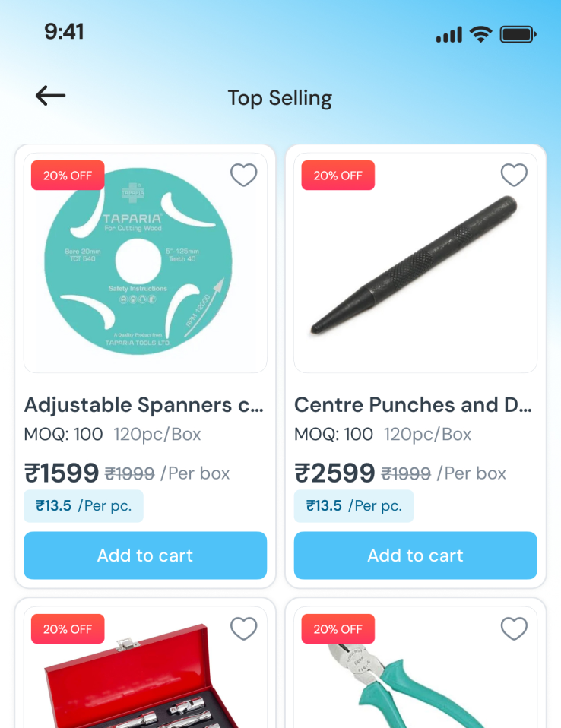Open Adjustable Spanners product title
Image resolution: width=561 pixels, height=728 pixels.
(x=144, y=405)
